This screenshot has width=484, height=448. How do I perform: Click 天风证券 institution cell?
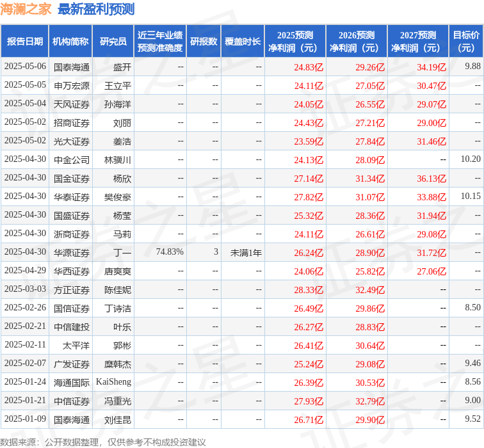point(72,104)
